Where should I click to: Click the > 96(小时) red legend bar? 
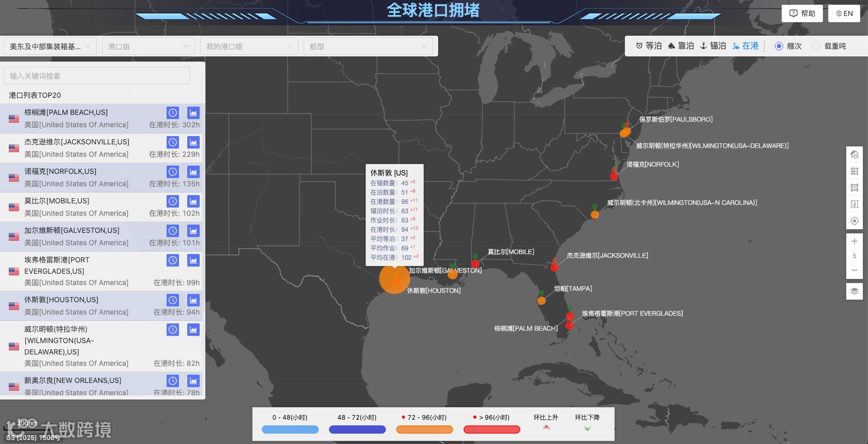[x=492, y=430]
